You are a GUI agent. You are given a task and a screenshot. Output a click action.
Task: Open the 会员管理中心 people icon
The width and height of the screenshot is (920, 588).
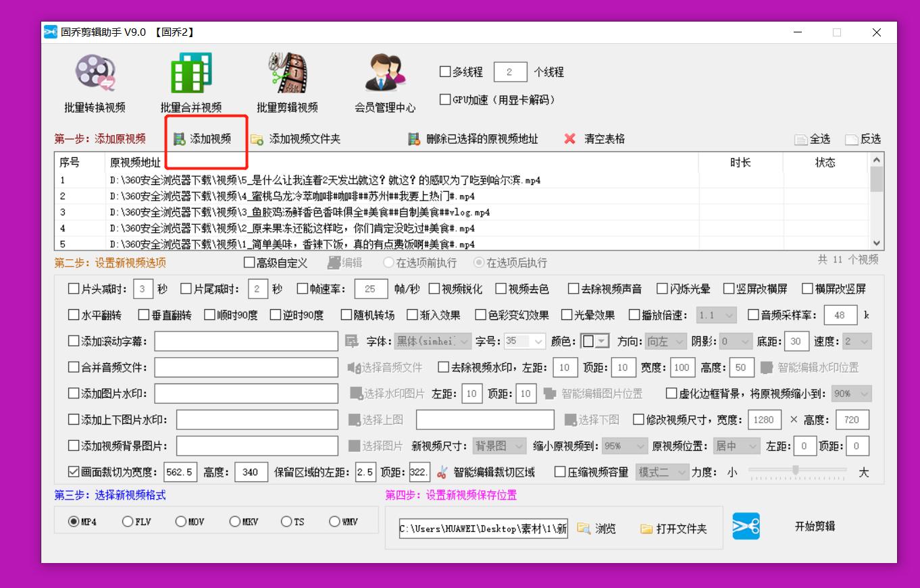pos(385,74)
